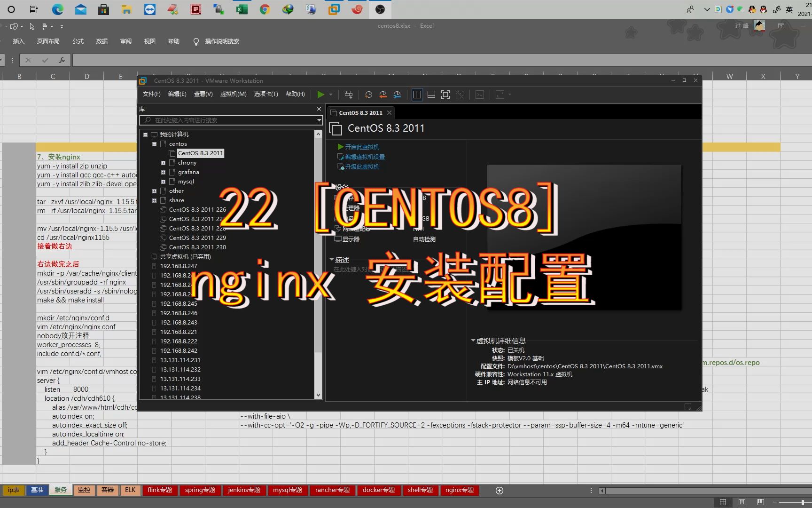Tick the checkbox beside mysql
The height and width of the screenshot is (508, 812).
(172, 181)
